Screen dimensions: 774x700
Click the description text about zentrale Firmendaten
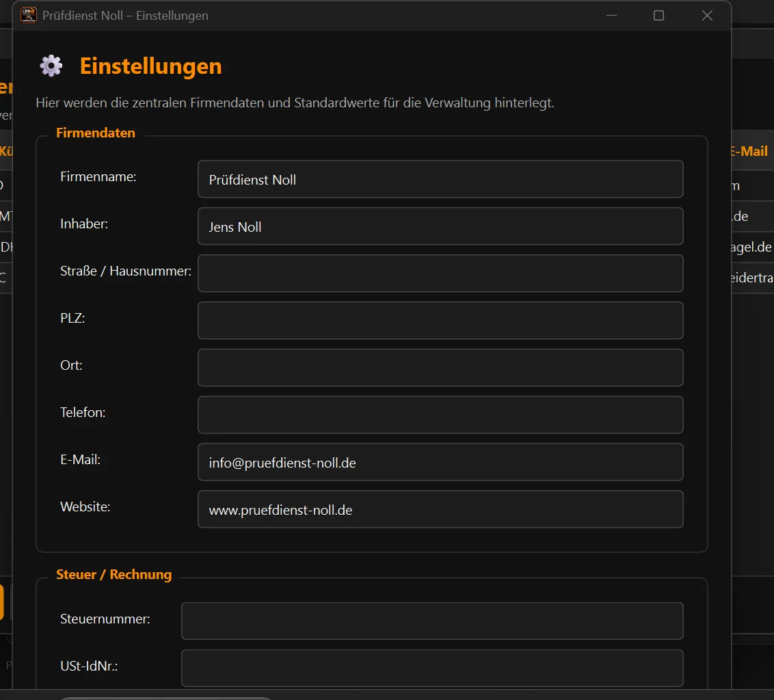coord(295,103)
